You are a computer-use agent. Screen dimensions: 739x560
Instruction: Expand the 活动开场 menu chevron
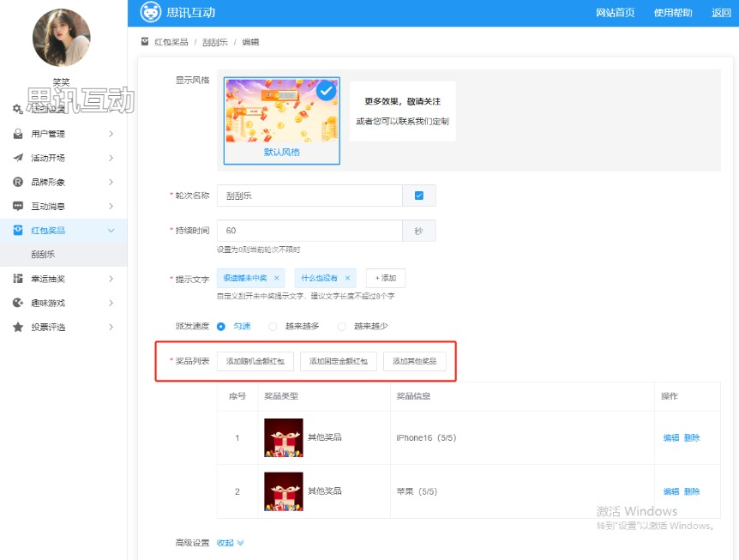click(111, 158)
